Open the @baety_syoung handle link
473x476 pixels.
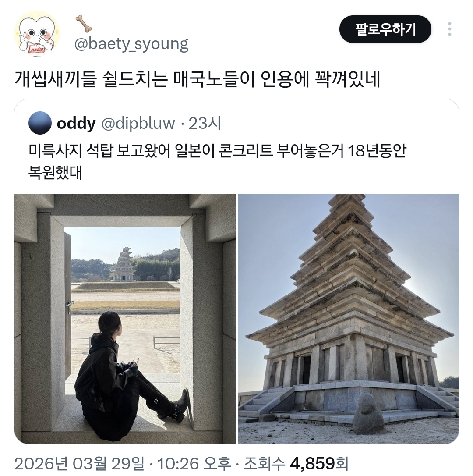(x=131, y=44)
